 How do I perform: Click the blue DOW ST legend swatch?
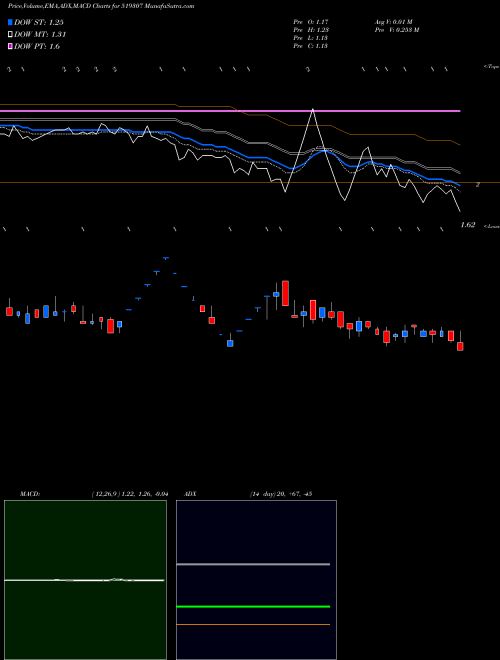pyautogui.click(x=10, y=22)
